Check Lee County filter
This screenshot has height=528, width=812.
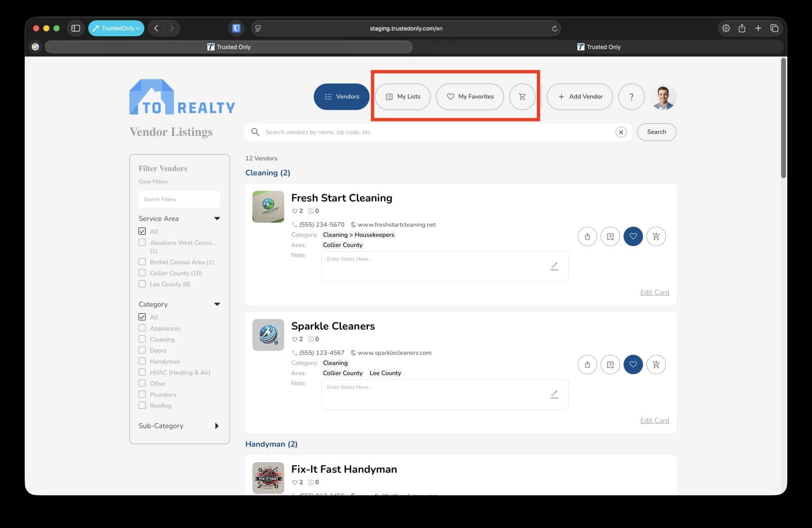click(x=142, y=284)
